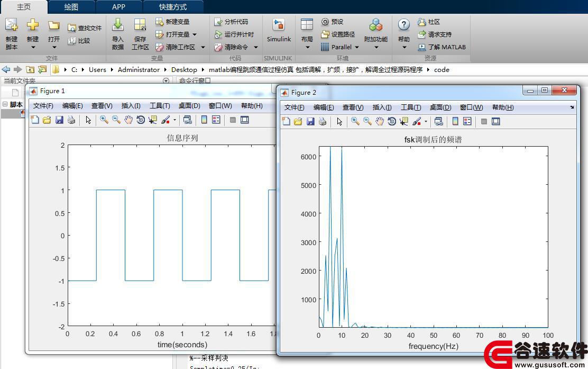Print Figure 1 using the printer icon
Screen dimensions: 588x369
pos(71,120)
